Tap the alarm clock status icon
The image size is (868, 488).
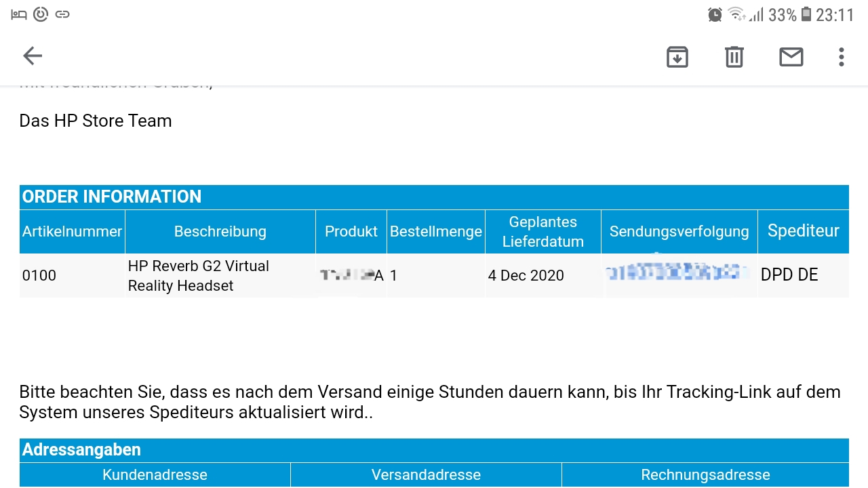pos(715,14)
